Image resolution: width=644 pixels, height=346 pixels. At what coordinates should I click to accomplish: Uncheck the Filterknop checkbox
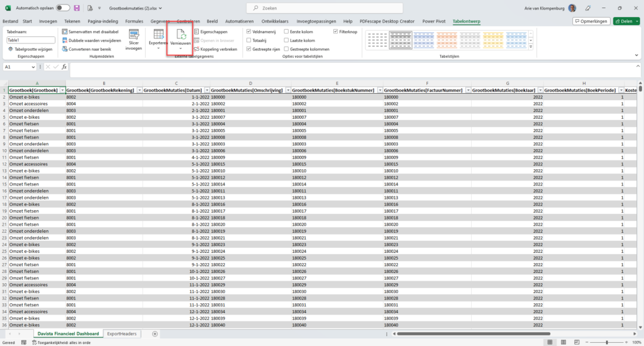point(336,31)
